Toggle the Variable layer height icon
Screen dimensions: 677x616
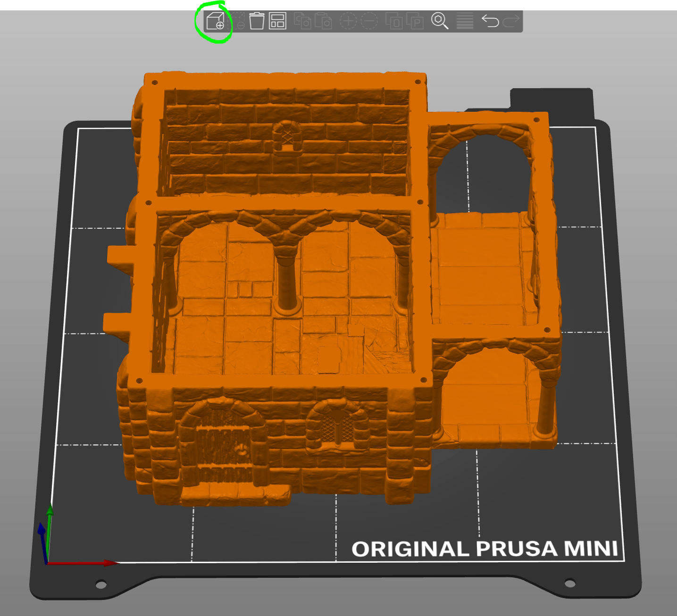(x=465, y=21)
